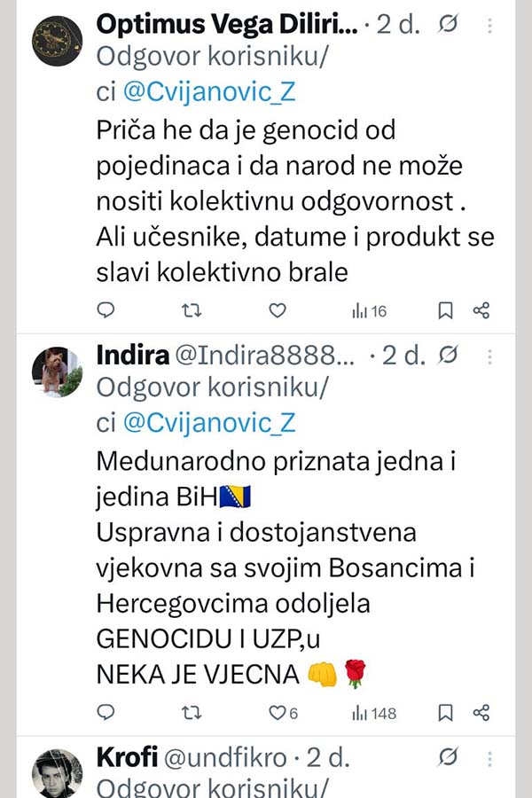The image size is (532, 798).
Task: Open Krofi's profile name
Action: tap(127, 758)
